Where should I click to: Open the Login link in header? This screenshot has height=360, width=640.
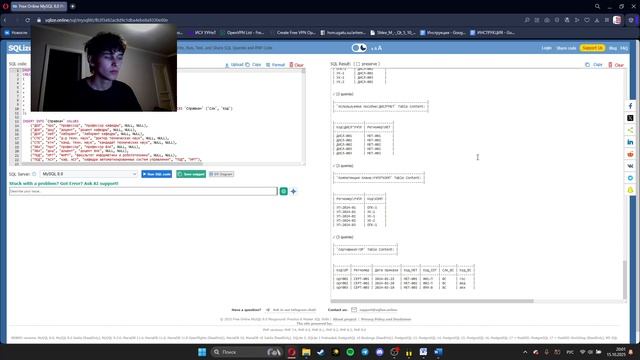[546, 48]
